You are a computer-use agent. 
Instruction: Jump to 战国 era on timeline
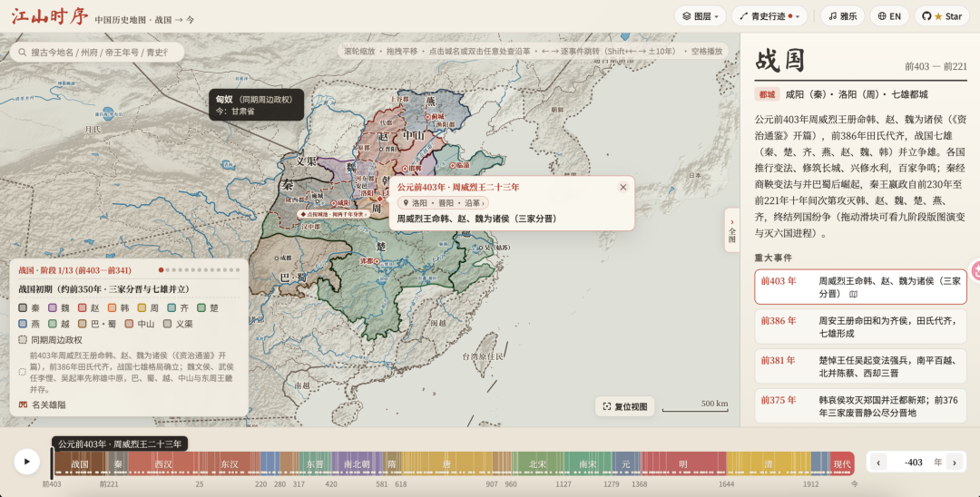tap(79, 464)
